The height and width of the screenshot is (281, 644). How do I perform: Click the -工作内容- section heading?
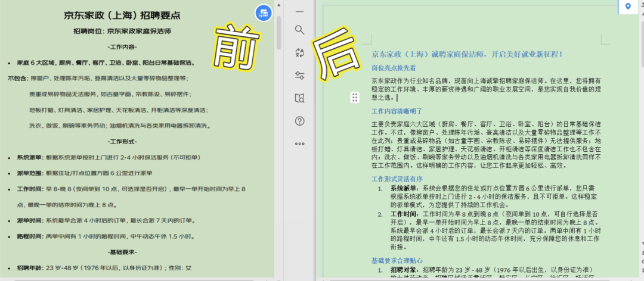click(x=122, y=47)
